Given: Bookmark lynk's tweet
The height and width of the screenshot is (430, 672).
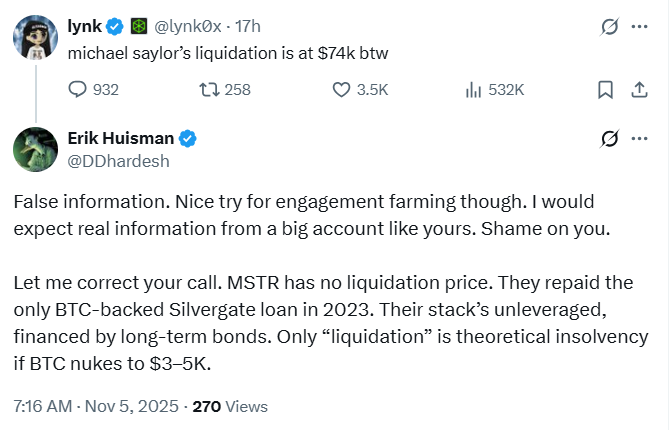Looking at the screenshot, I should click(605, 90).
